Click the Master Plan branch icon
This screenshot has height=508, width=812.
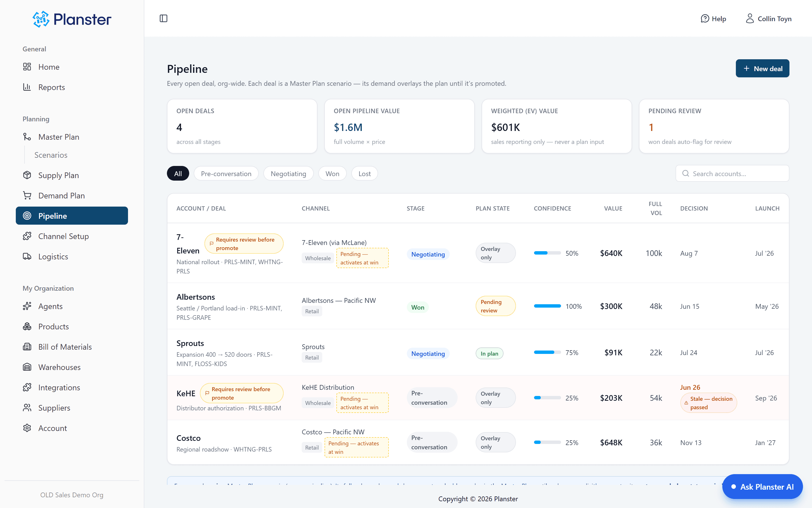(27, 137)
